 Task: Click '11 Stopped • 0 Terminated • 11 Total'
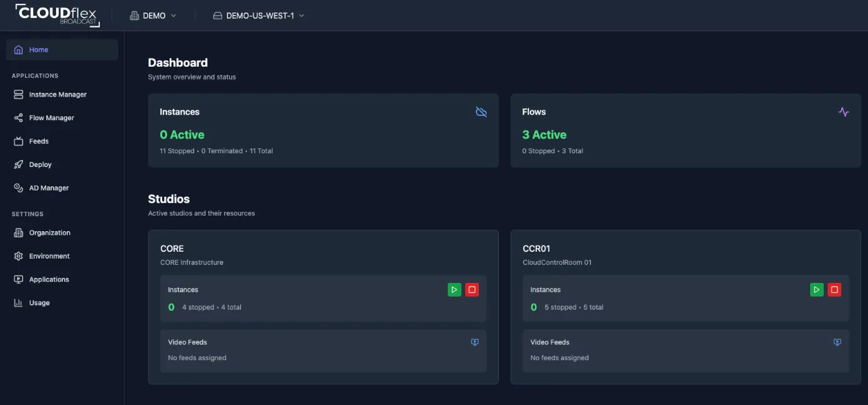click(x=216, y=151)
